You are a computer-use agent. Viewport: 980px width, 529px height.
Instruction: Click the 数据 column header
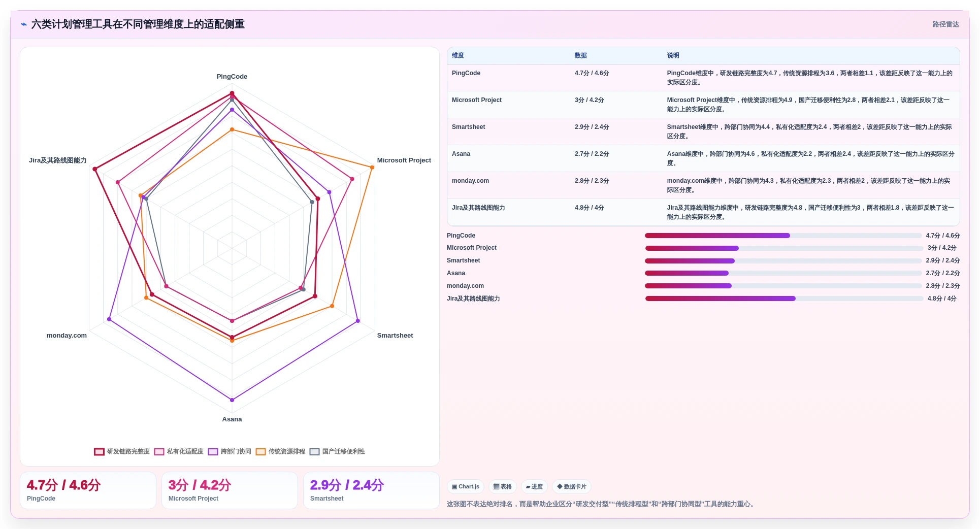[x=581, y=55]
